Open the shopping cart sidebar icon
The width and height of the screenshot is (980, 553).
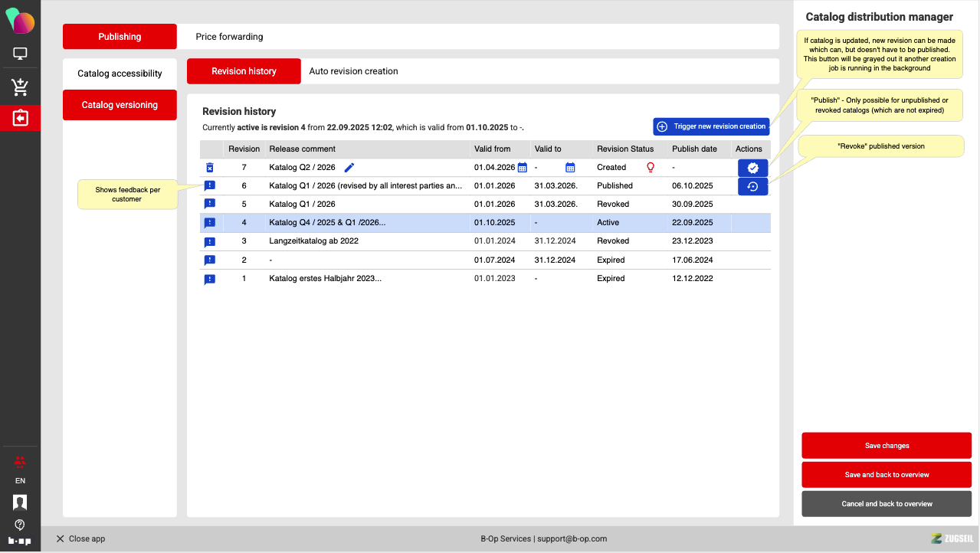pyautogui.click(x=20, y=87)
